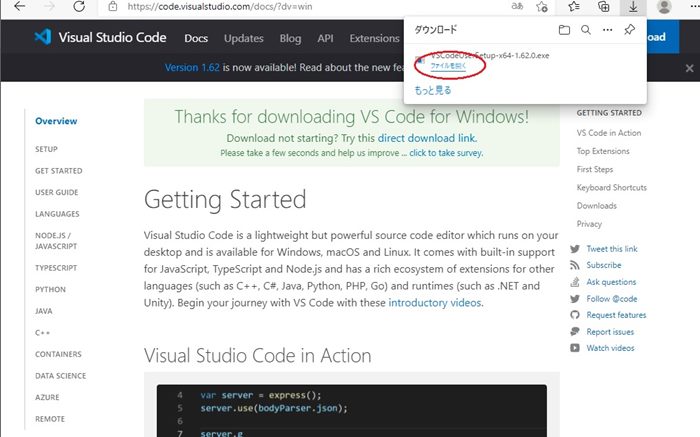The height and width of the screenshot is (437, 700).
Task: Click 'もっと見る' in downloads panel
Action: click(x=433, y=90)
